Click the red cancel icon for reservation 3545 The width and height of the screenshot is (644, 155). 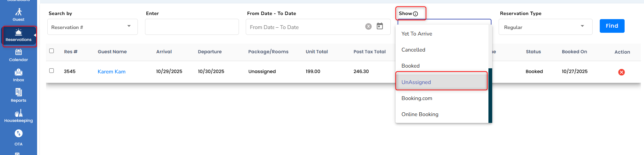tap(621, 72)
